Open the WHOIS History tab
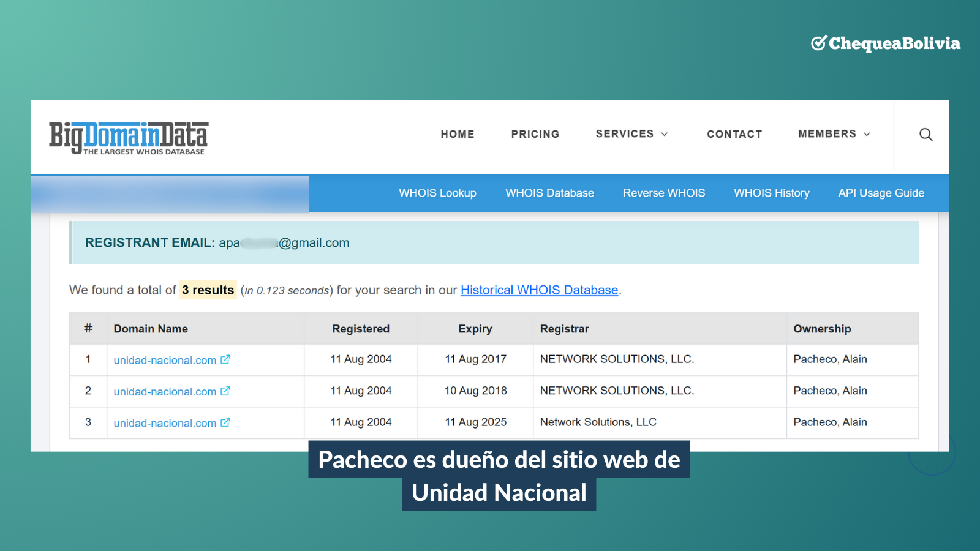Screen dimensions: 980x551 [772, 193]
